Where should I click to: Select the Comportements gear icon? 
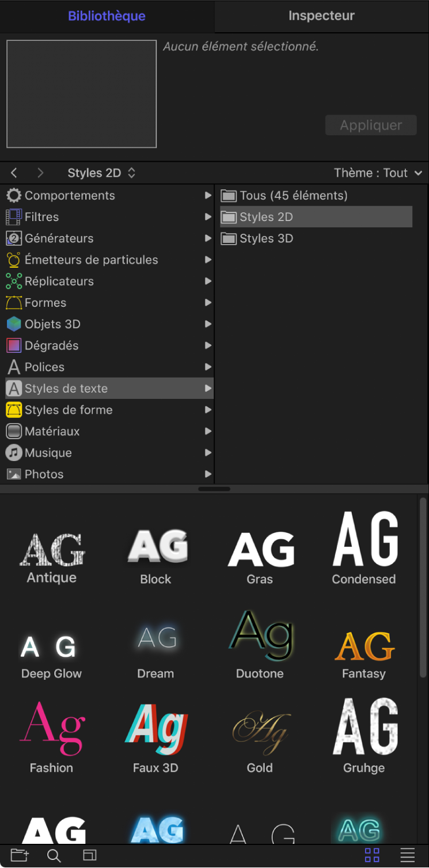[14, 196]
